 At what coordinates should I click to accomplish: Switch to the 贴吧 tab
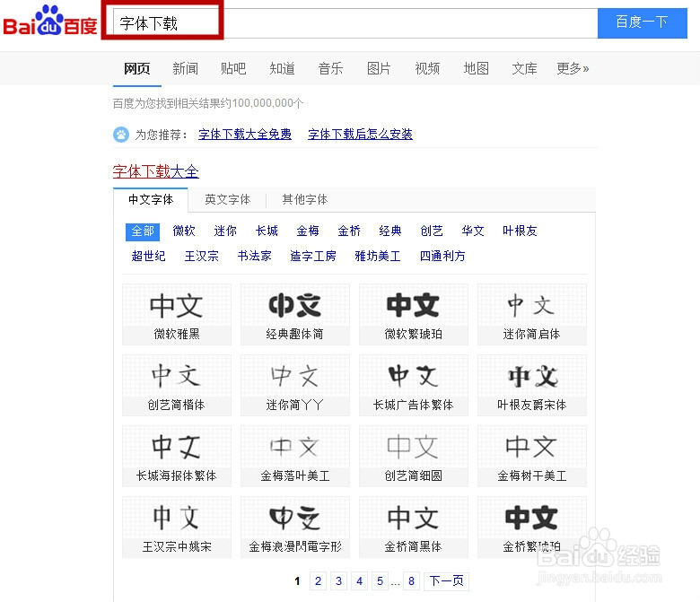pos(233,68)
